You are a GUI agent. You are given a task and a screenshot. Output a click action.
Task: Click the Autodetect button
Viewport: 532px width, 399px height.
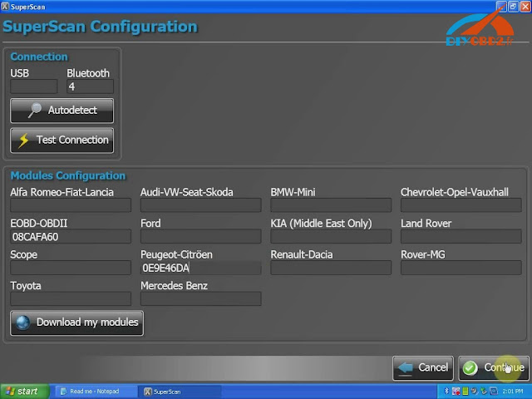pos(62,111)
